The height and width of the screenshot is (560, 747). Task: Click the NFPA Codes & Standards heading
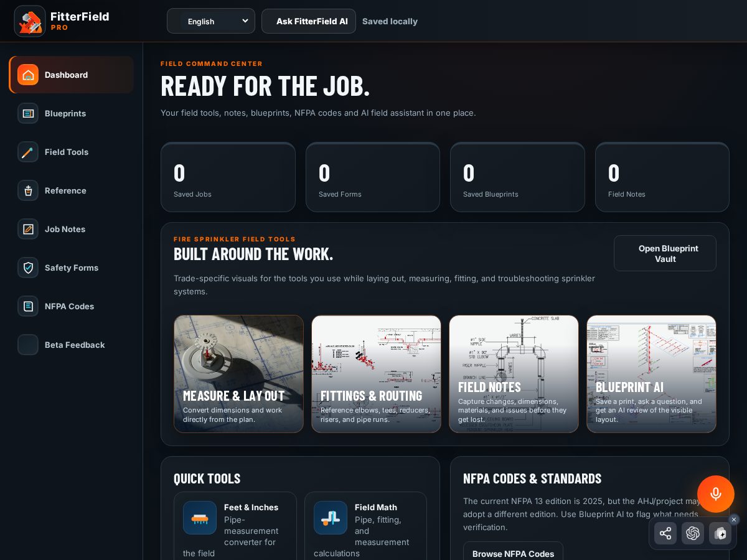pos(532,478)
